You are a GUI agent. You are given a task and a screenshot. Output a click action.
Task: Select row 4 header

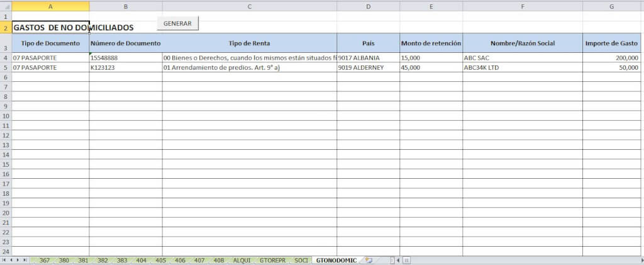tap(5, 58)
